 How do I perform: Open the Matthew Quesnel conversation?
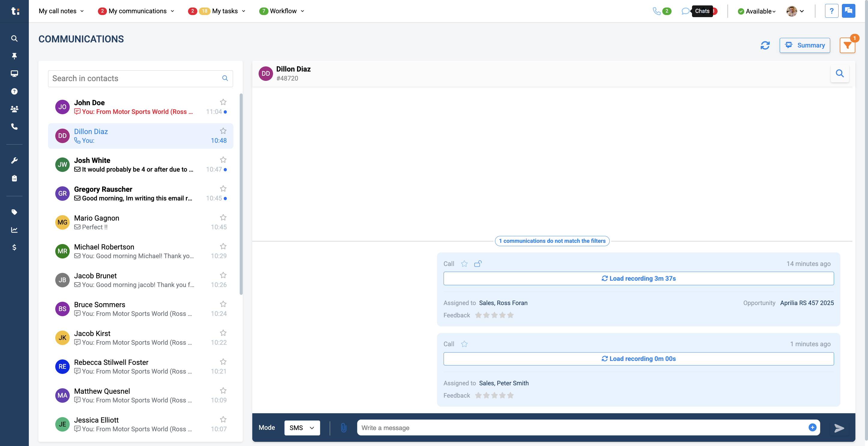[x=141, y=396]
